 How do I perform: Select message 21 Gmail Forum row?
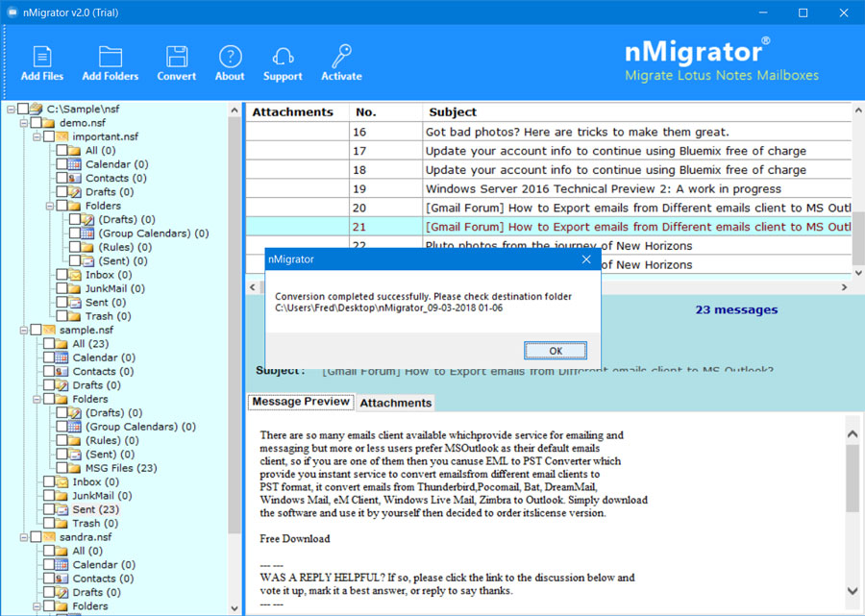click(x=549, y=227)
